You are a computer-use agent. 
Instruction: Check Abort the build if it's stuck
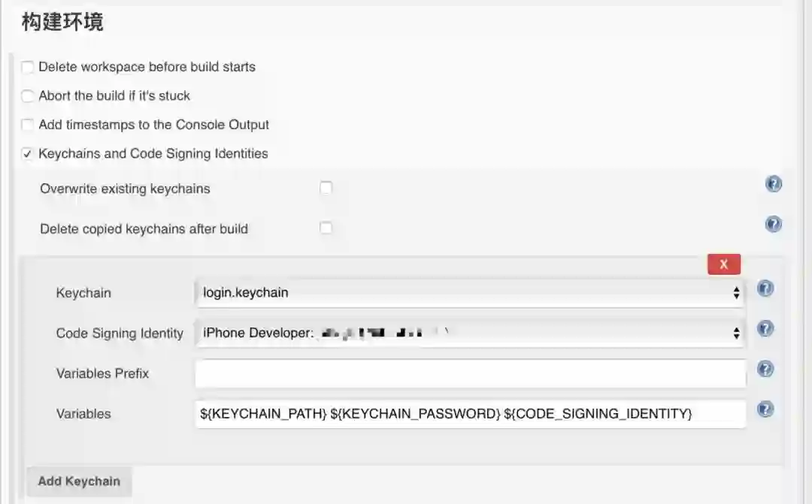[28, 96]
